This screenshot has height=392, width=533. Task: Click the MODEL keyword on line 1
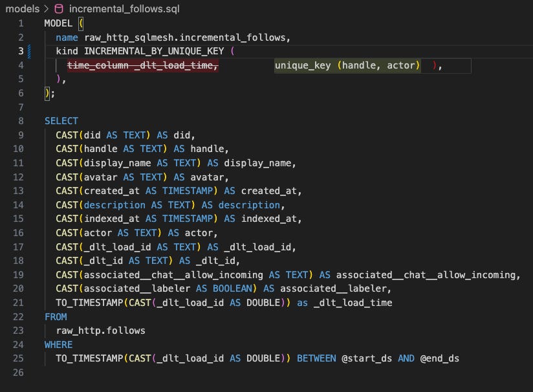(58, 23)
